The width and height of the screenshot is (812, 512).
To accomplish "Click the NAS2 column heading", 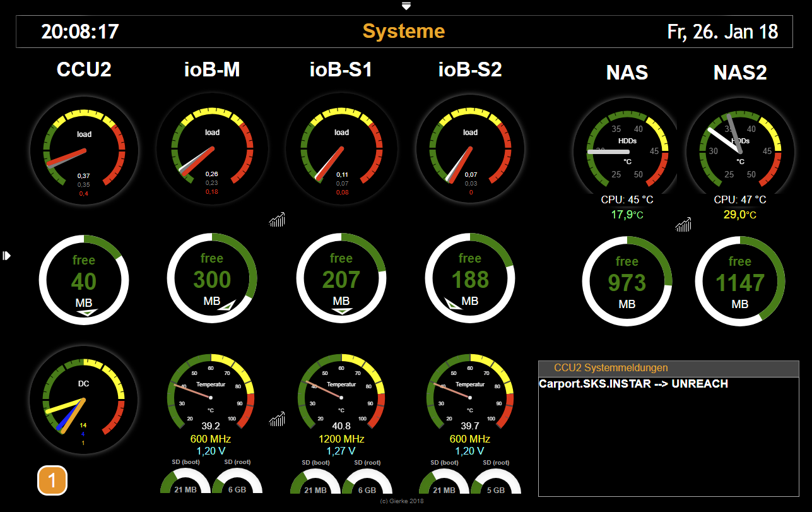I will (740, 73).
